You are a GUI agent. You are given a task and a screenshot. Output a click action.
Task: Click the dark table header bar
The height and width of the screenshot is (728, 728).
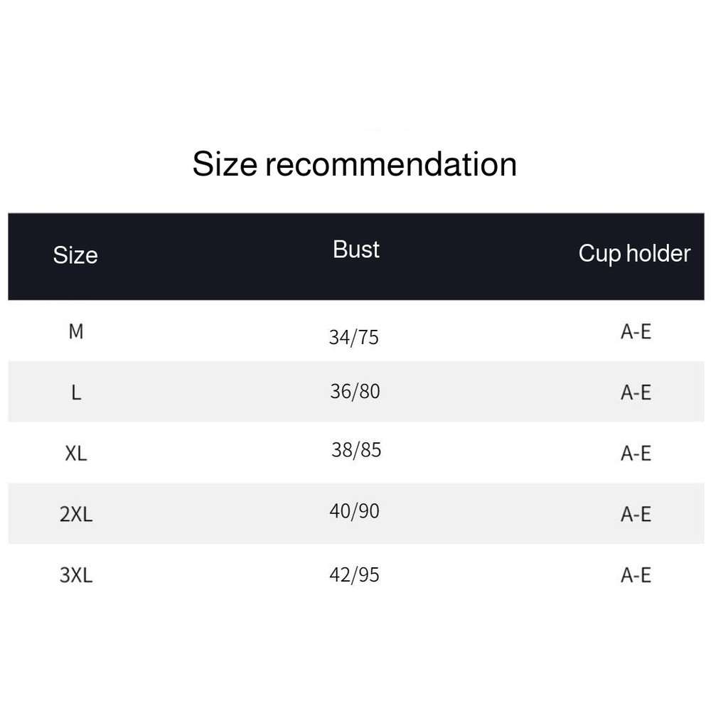point(356,257)
